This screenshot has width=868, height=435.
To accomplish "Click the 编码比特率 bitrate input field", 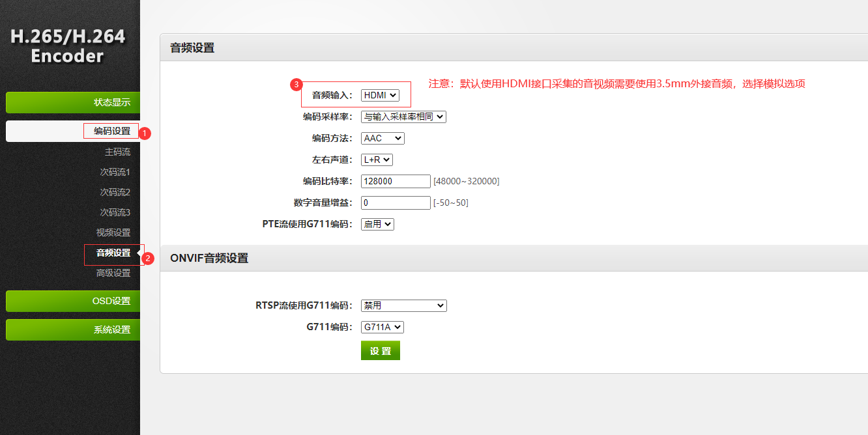I will click(395, 181).
